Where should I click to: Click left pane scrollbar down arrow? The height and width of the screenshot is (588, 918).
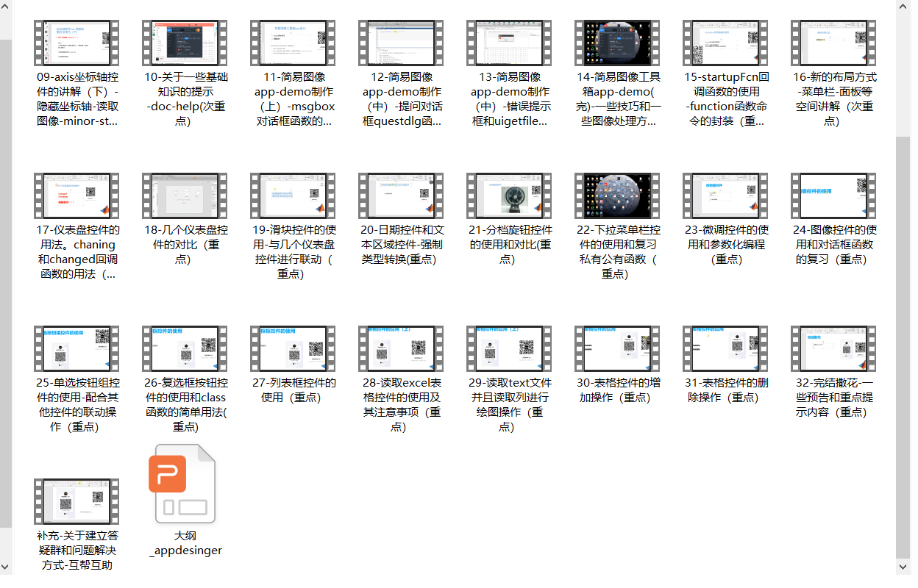6,567
